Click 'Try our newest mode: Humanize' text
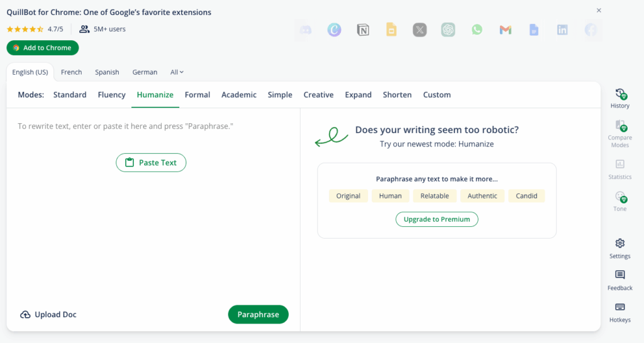This screenshot has width=644, height=343. pos(436,144)
